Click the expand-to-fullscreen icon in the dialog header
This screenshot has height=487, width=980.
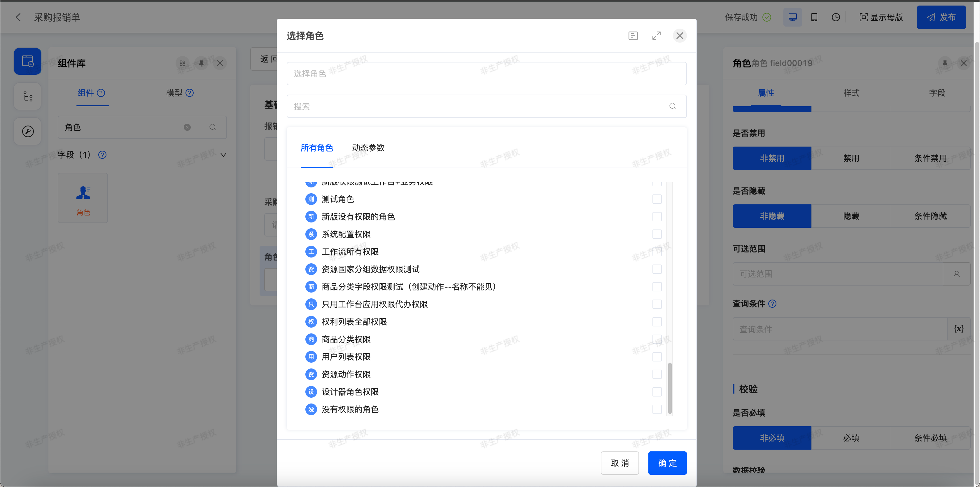pos(656,36)
